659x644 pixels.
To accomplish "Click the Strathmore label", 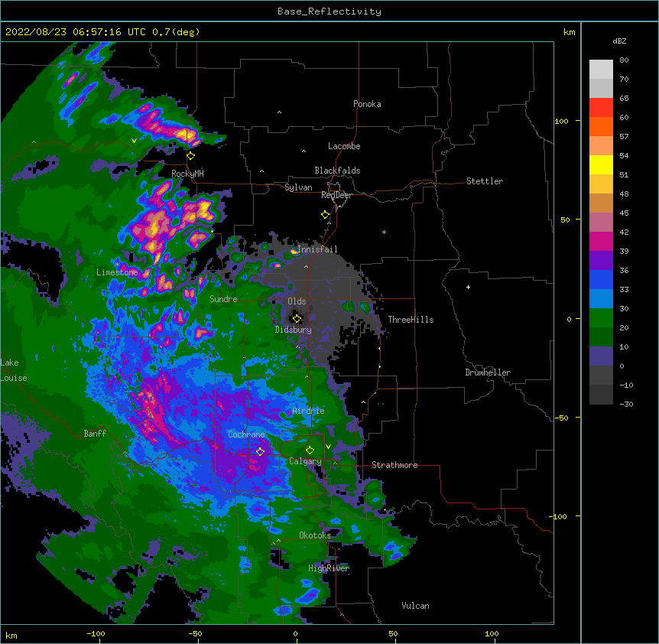I will tap(394, 465).
